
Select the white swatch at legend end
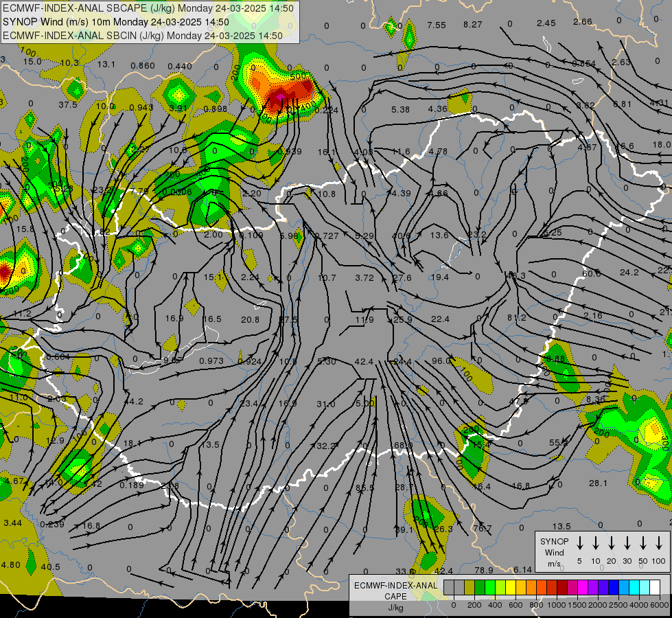(655, 587)
